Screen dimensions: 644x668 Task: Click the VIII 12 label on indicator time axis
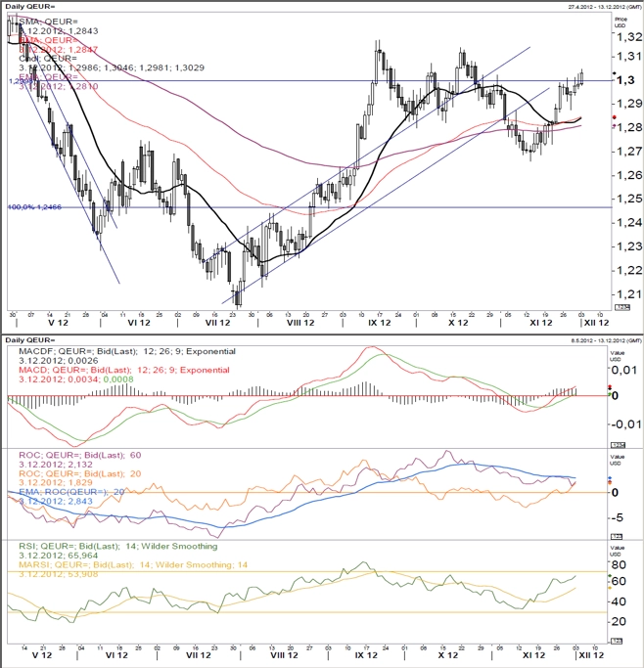click(x=284, y=655)
